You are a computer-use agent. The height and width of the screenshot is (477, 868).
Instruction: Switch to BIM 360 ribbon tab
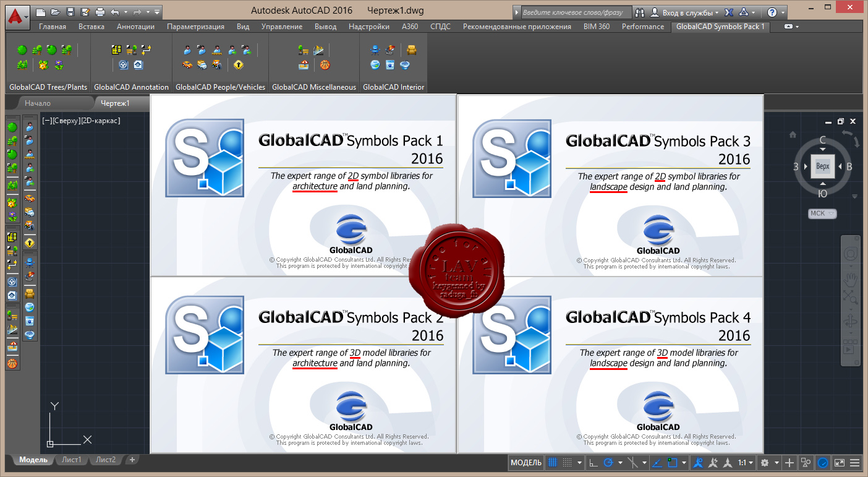pos(597,27)
